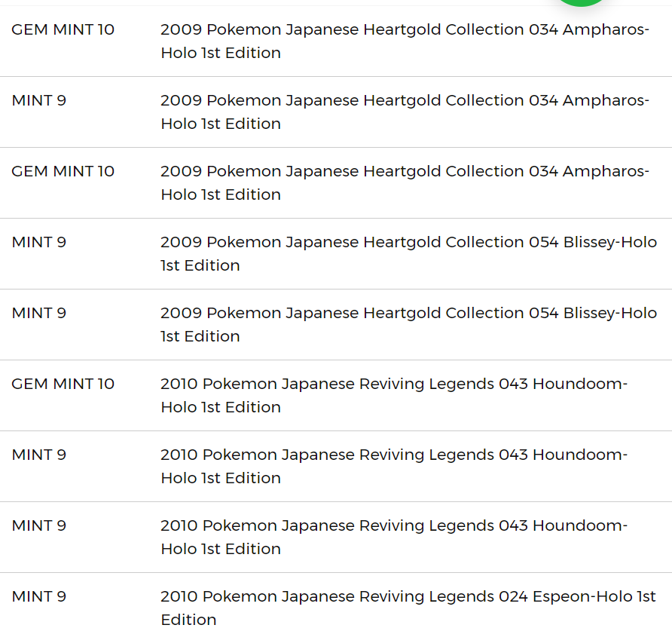Open the lower Blissey-Holo 1st Edition description
Screen dimensions: 672x628
coord(409,324)
